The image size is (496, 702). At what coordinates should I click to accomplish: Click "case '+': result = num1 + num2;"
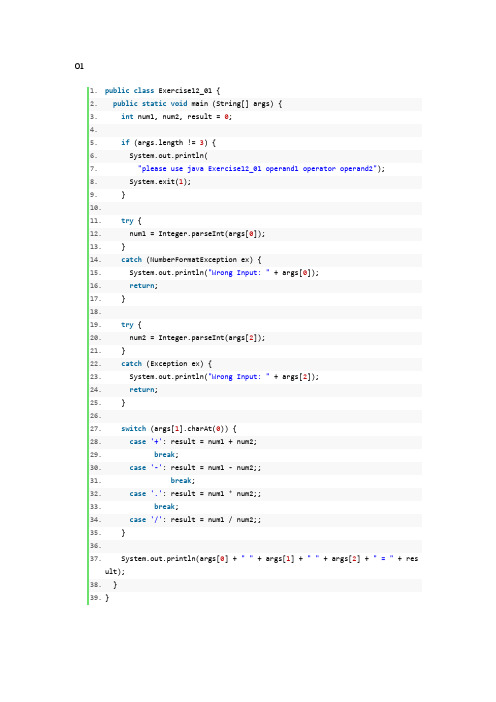point(193,441)
